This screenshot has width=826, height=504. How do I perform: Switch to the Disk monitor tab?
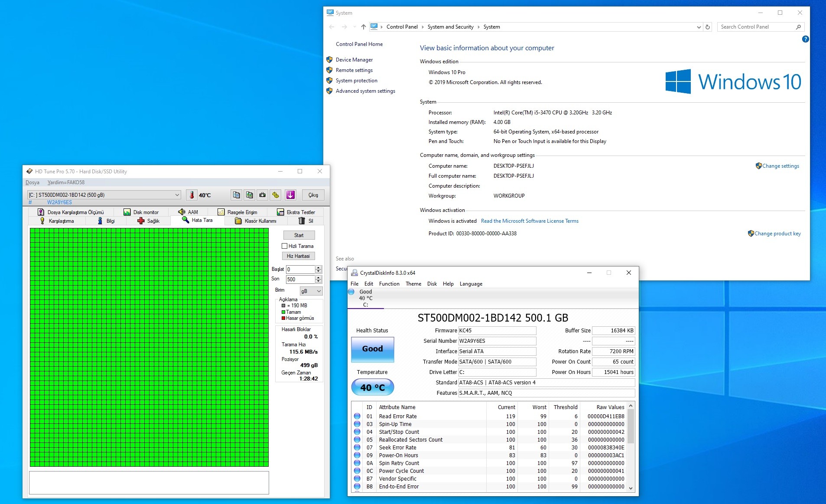coord(141,212)
